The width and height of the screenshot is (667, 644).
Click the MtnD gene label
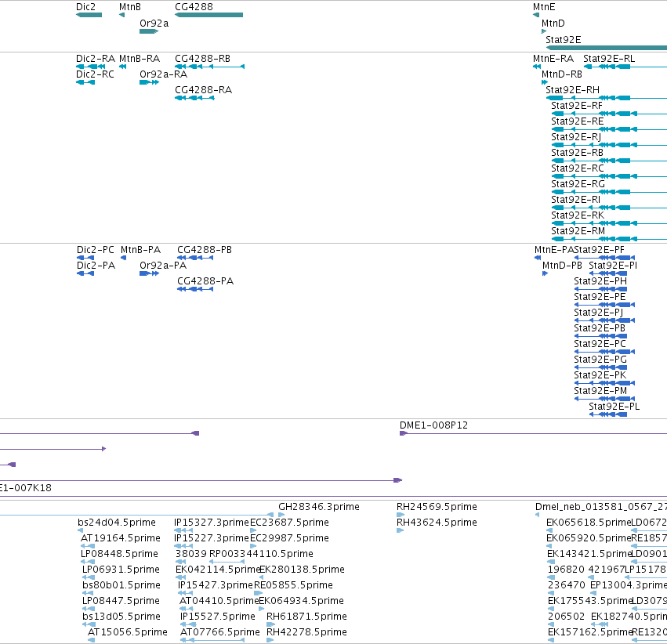pos(553,24)
